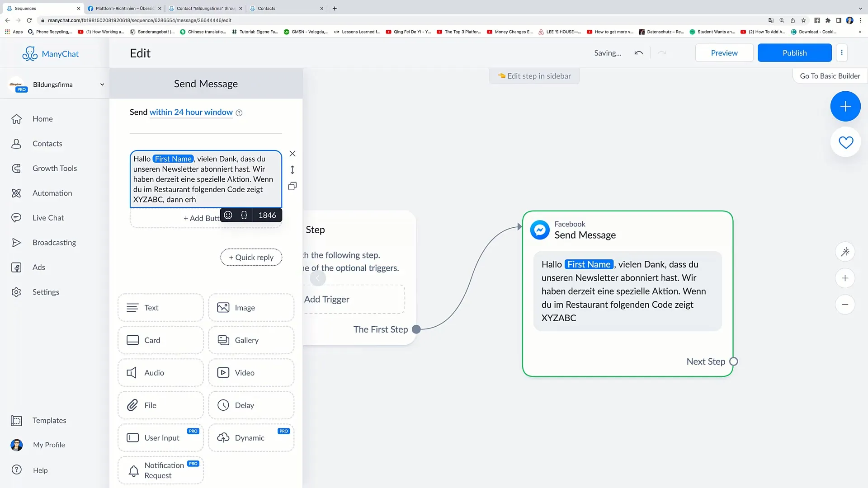The image size is (868, 488).
Task: Click the Add Quick Reply option
Action: (251, 257)
